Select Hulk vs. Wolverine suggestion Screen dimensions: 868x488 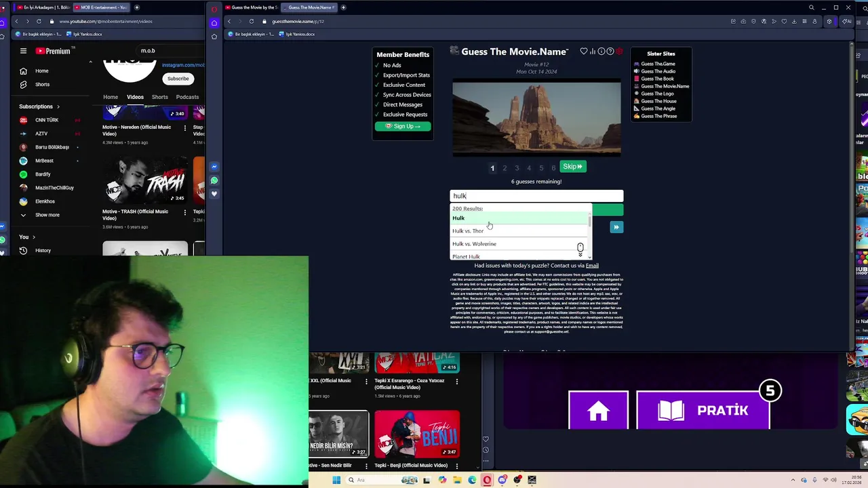pos(520,244)
